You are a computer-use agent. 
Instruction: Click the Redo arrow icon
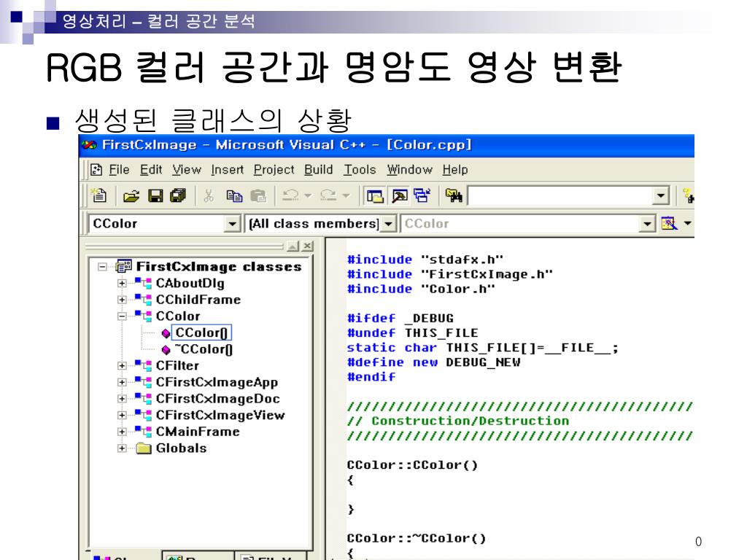328,195
